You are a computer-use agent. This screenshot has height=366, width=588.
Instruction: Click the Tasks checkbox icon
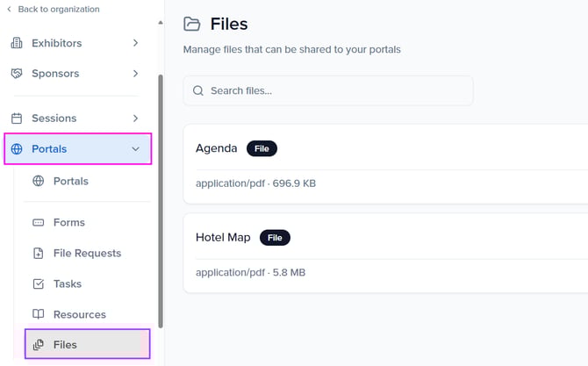point(38,284)
